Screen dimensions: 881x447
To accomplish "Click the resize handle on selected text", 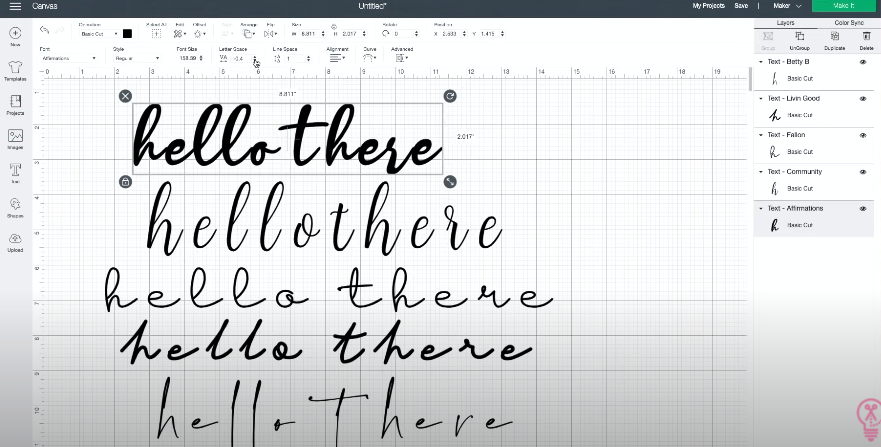I will pos(450,181).
